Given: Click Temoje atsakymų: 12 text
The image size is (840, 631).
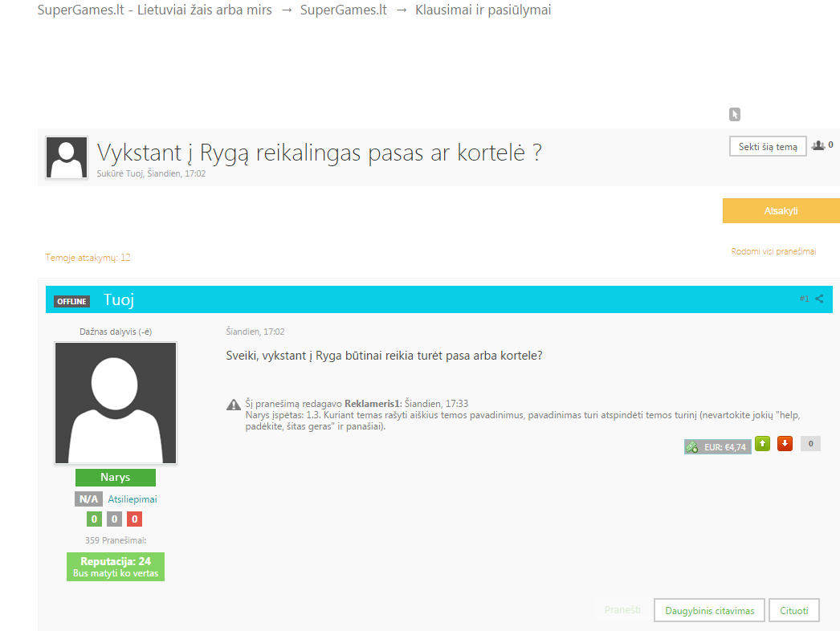Looking at the screenshot, I should tap(88, 258).
